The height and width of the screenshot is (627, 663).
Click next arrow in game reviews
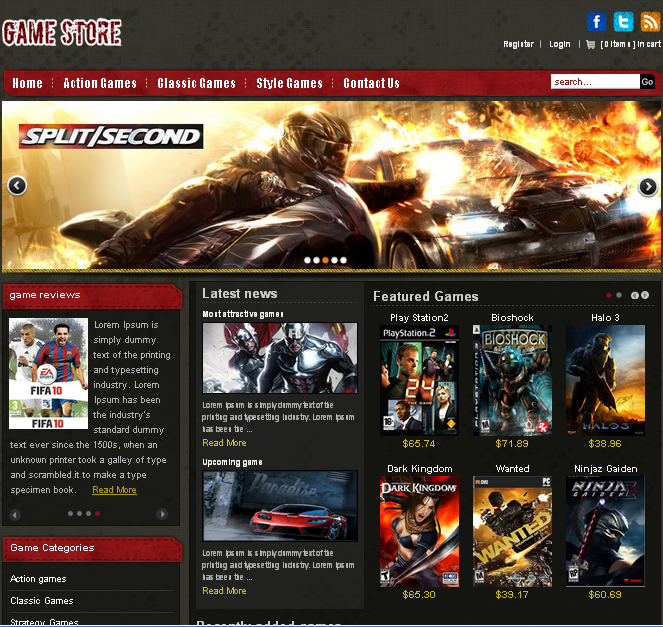coord(162,514)
